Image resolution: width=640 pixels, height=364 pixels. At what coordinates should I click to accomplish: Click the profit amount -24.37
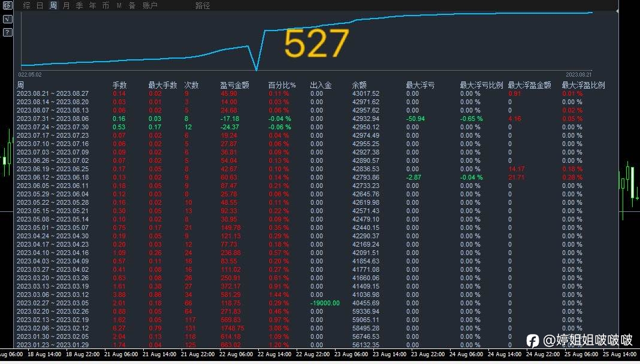(230, 127)
